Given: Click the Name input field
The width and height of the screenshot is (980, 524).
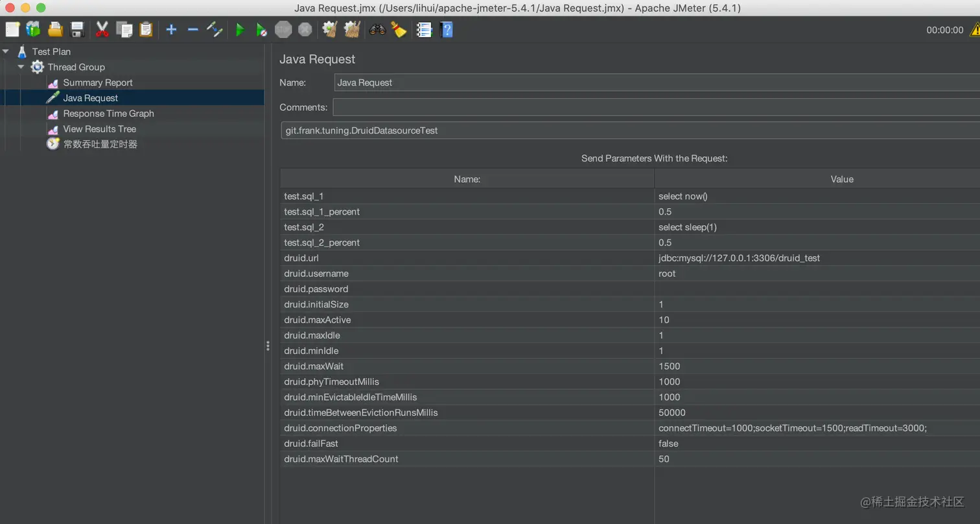Looking at the screenshot, I should (x=657, y=82).
